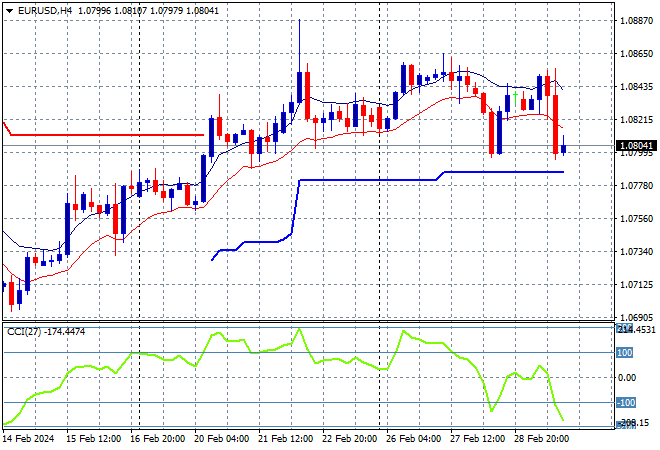660x450 pixels.
Task: Click the 1.07125 price axis label
Action: pyautogui.click(x=637, y=285)
